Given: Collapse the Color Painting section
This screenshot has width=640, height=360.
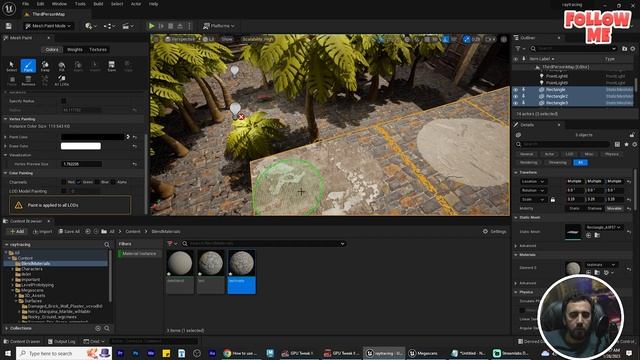Looking at the screenshot, I should (6, 173).
